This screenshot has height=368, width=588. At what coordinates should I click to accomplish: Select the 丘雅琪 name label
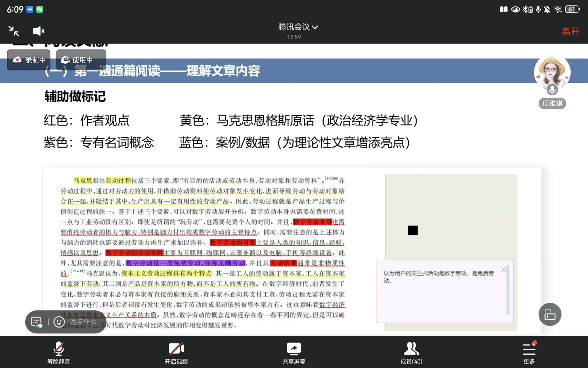pyautogui.click(x=552, y=104)
